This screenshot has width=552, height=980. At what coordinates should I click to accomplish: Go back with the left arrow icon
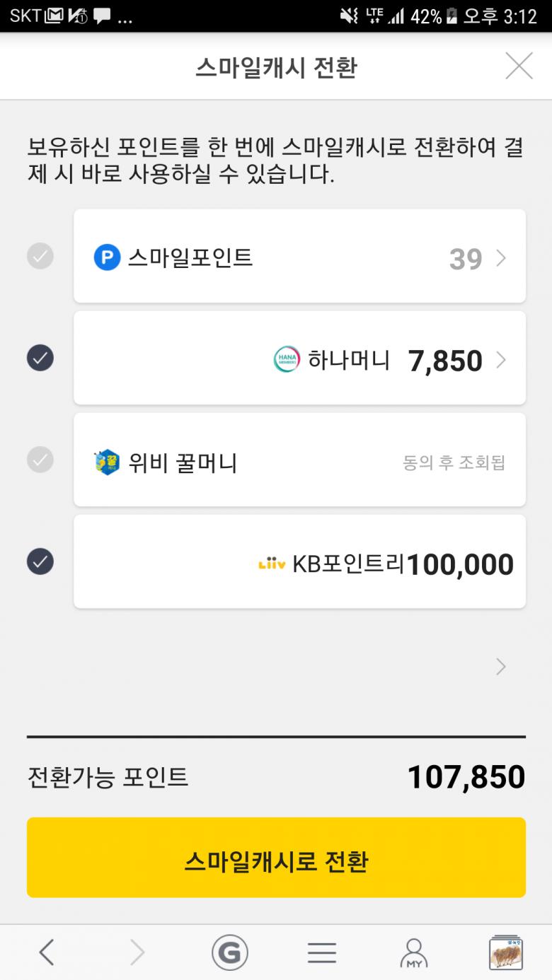coord(47,953)
